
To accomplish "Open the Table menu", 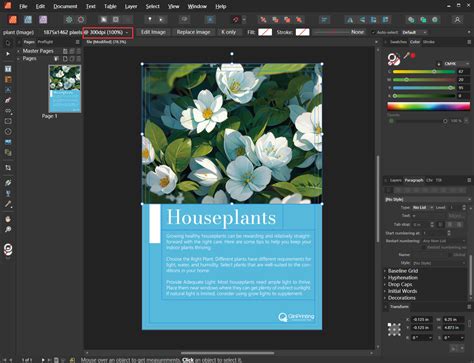I will [x=110, y=6].
